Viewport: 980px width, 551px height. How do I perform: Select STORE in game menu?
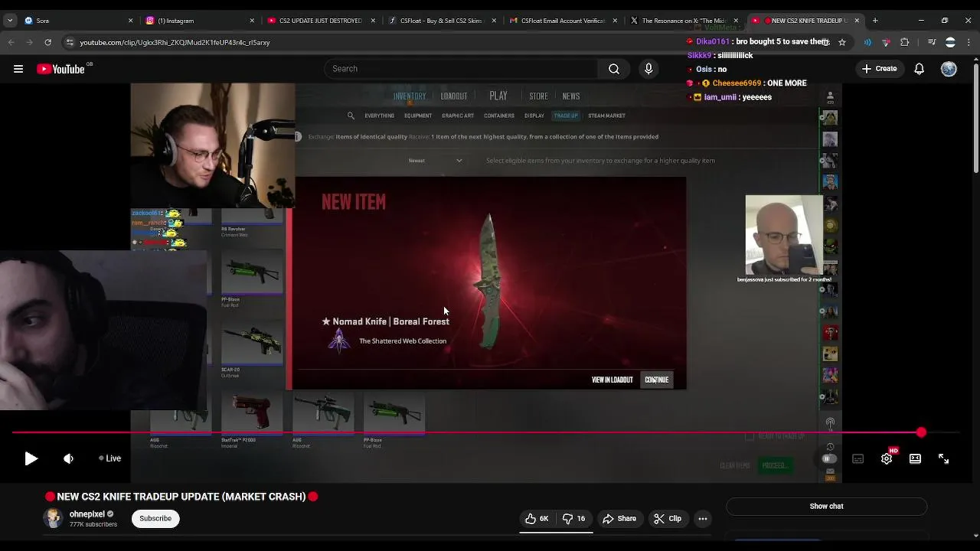(x=538, y=96)
